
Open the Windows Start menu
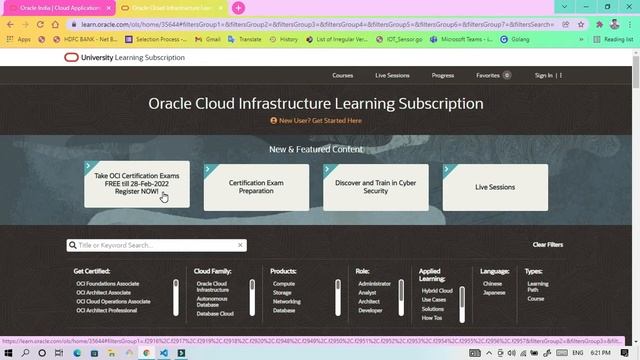click(x=8, y=353)
